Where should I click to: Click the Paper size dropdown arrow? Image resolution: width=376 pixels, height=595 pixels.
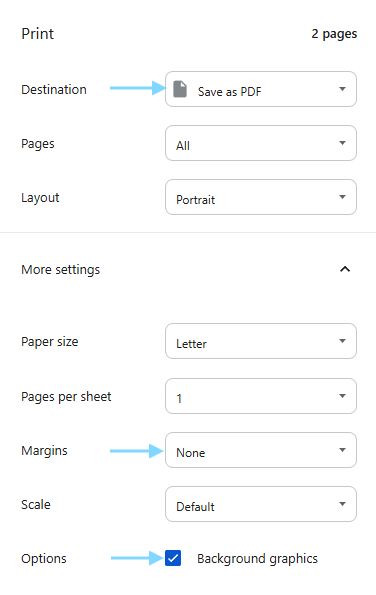click(x=342, y=341)
